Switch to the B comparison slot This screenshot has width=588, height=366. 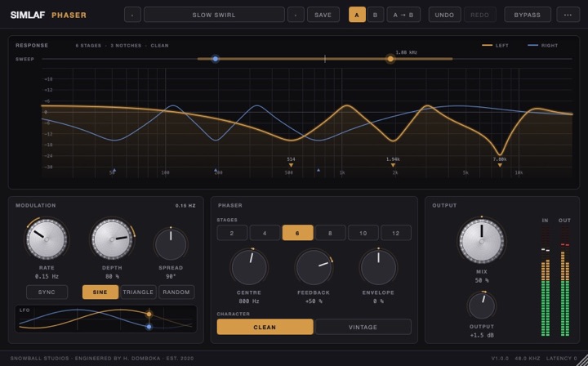(x=376, y=15)
